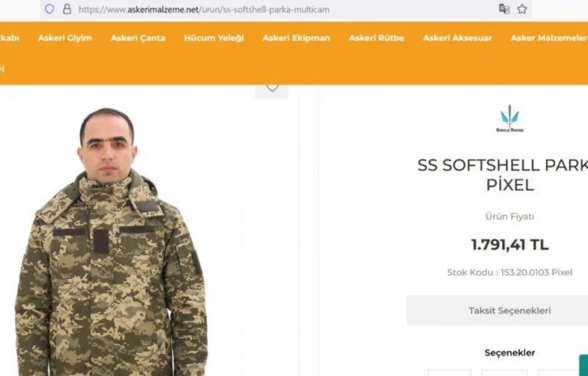Image resolution: width=588 pixels, height=376 pixels.
Task: Bookmark this page with the star icon
Action: pyautogui.click(x=522, y=9)
